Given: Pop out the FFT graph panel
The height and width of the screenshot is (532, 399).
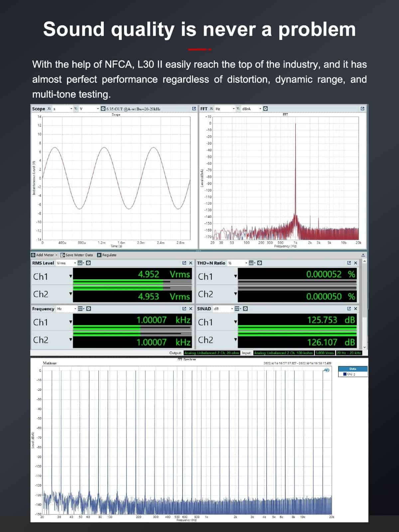Looking at the screenshot, I should click(362, 109).
